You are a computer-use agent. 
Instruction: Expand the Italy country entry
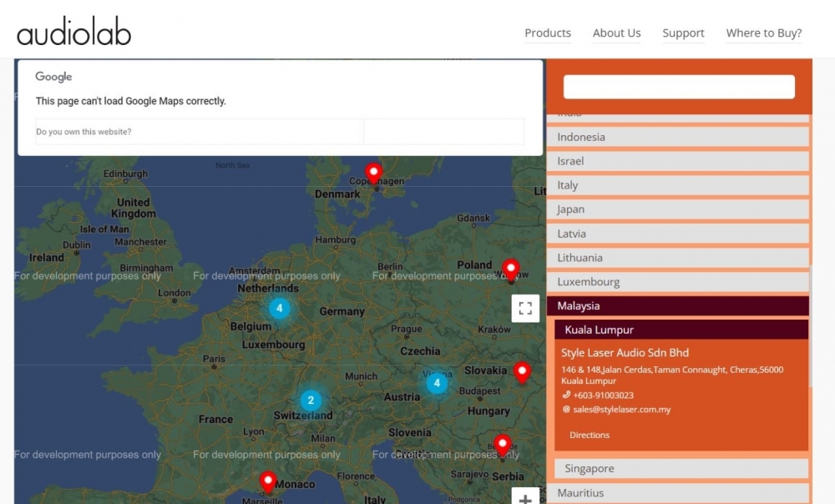677,185
